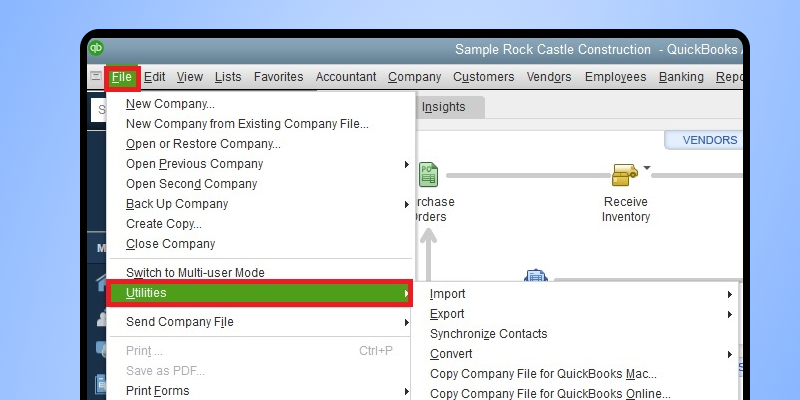Expand the Export submenu arrow
The height and width of the screenshot is (400, 800).
[730, 314]
